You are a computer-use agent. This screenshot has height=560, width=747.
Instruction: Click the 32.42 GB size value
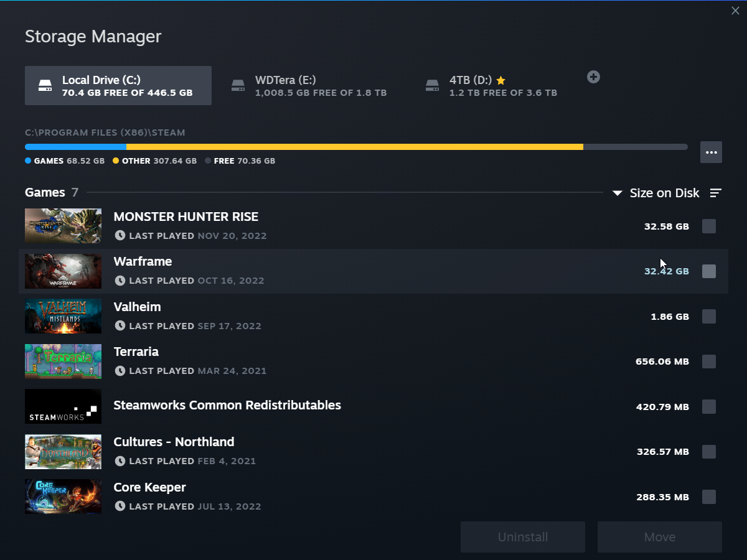tap(667, 271)
